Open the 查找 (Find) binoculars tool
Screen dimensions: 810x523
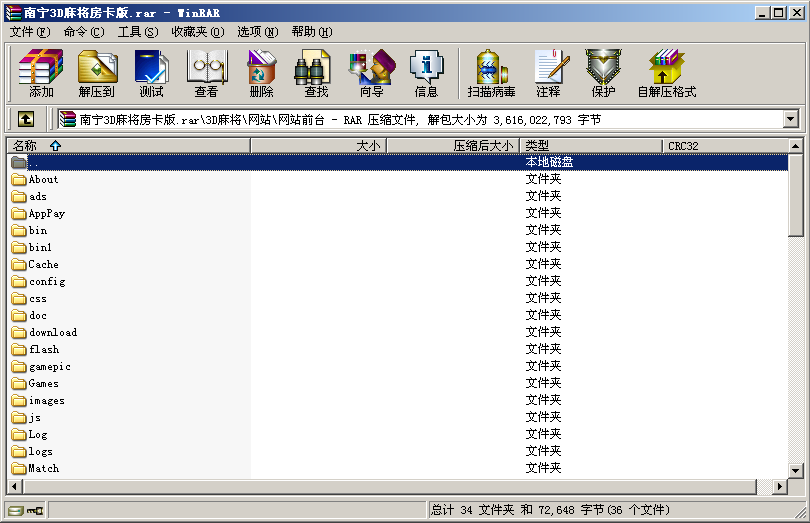coord(316,73)
